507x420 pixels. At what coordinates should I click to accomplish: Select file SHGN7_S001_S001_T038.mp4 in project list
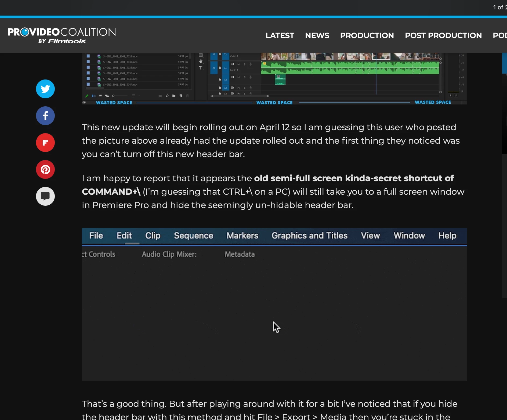(x=120, y=73)
